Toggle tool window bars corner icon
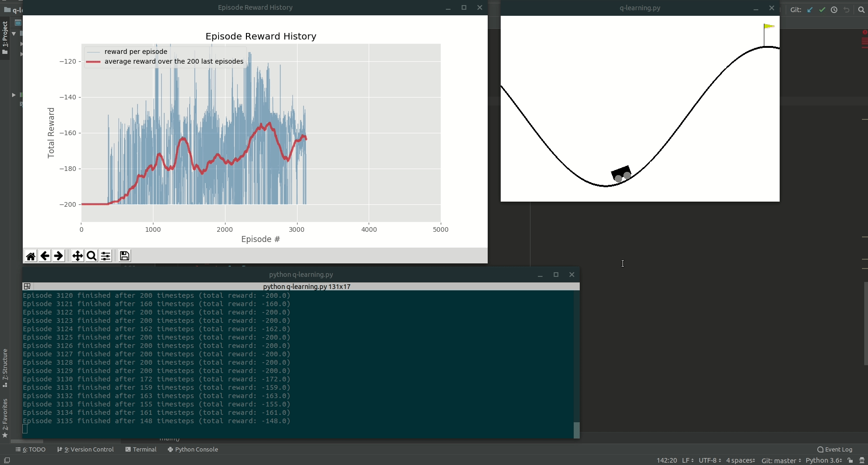The width and height of the screenshot is (868, 465). click(x=7, y=460)
